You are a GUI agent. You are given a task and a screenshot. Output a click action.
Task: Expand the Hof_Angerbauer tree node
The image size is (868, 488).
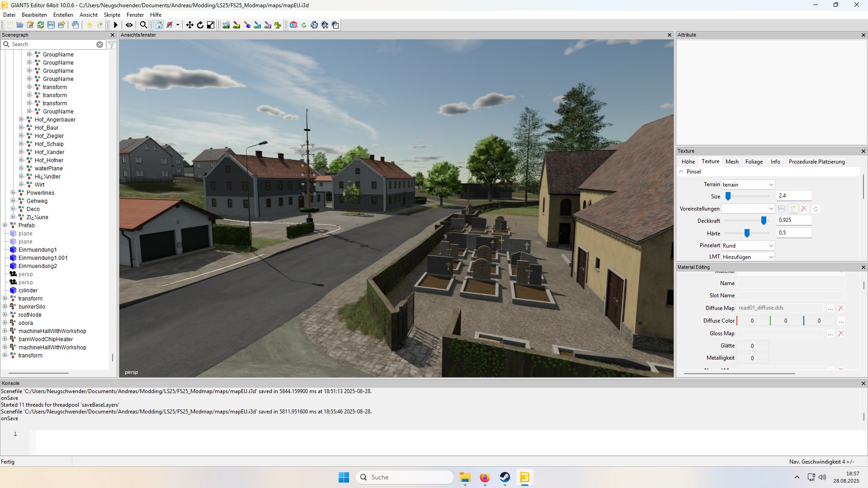pos(21,119)
